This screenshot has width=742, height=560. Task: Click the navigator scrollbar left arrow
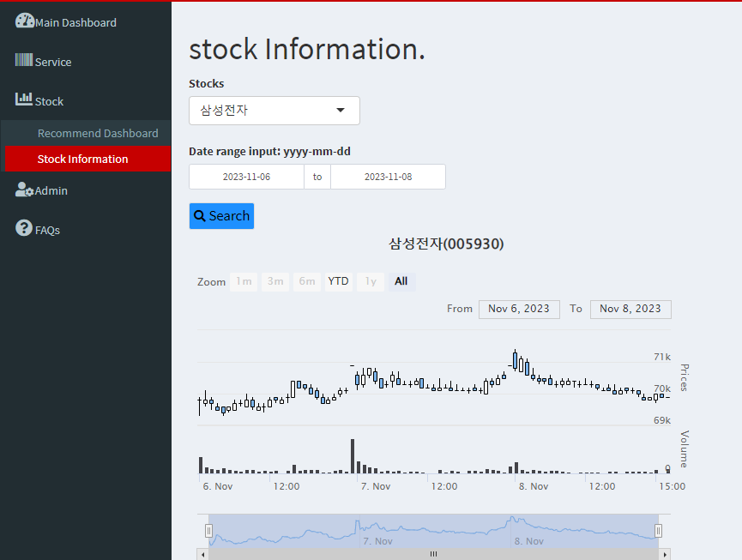203,554
